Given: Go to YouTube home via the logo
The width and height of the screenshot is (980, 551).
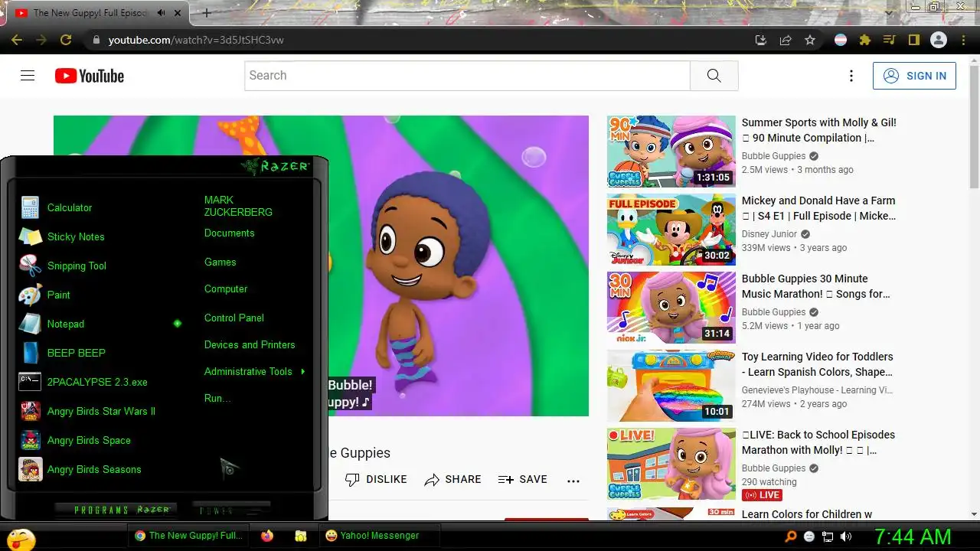Looking at the screenshot, I should click(x=89, y=76).
